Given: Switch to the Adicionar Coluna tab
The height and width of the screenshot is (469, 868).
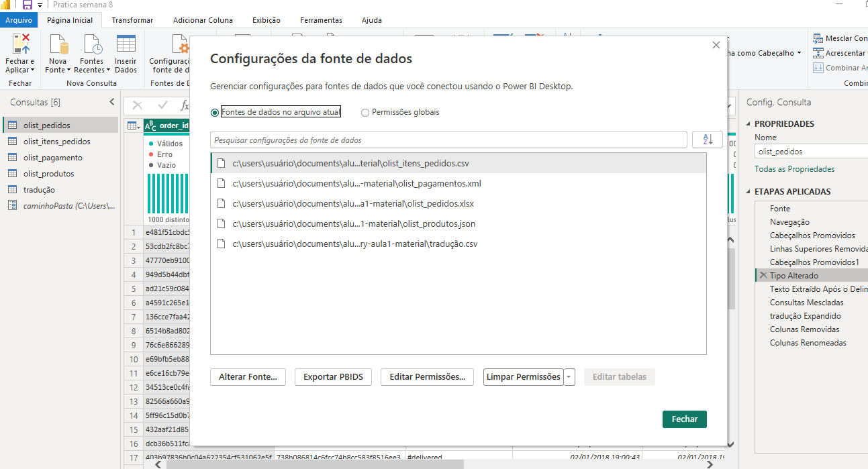Looking at the screenshot, I should tap(203, 20).
